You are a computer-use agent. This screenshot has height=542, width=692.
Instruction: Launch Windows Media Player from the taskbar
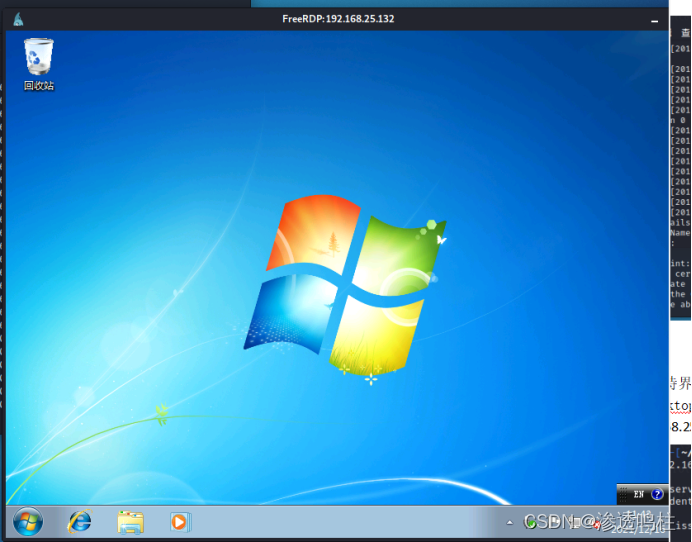(180, 522)
